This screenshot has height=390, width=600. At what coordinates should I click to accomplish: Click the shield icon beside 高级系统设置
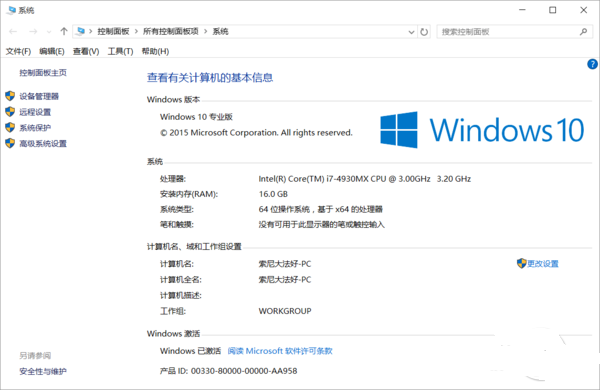click(10, 143)
